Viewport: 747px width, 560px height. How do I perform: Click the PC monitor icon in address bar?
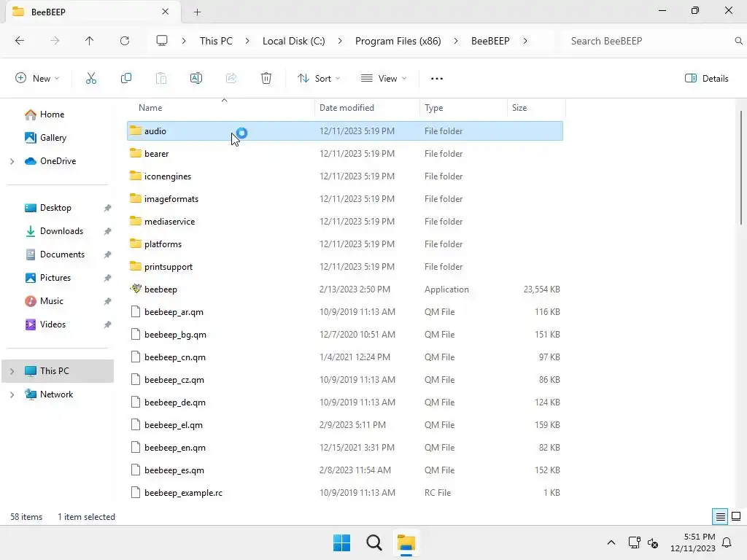pyautogui.click(x=162, y=41)
